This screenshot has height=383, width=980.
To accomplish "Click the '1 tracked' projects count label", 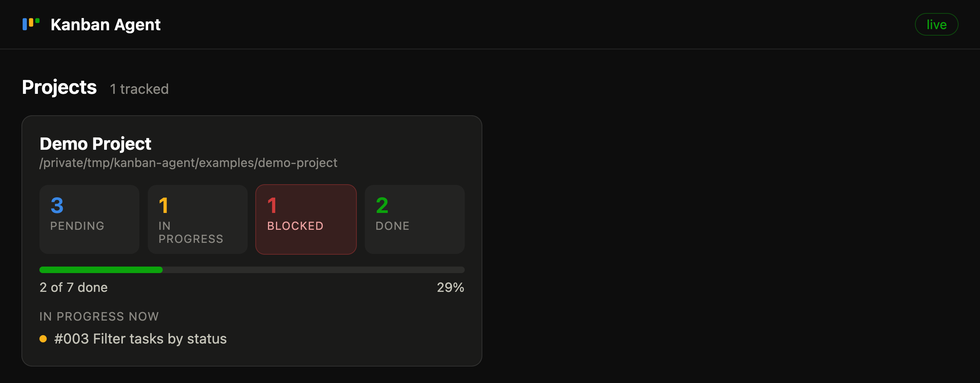I will coord(139,89).
